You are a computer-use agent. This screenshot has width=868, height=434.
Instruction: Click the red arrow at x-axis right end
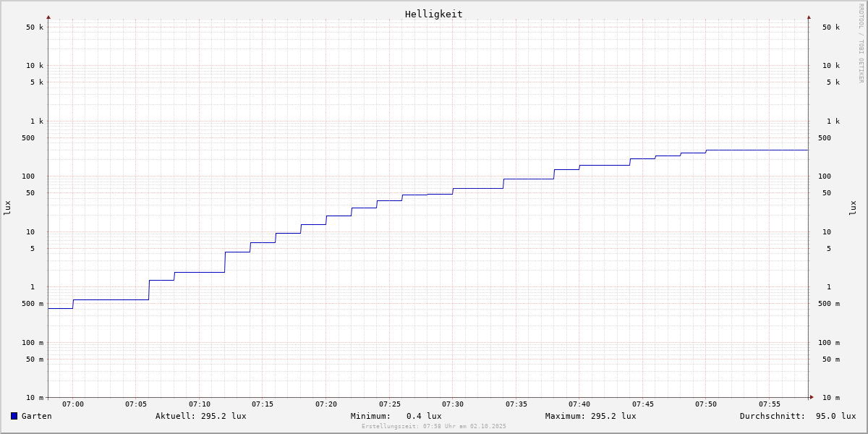(x=812, y=397)
